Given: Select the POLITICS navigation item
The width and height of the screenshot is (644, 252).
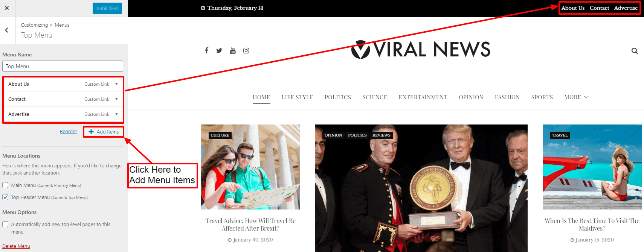Looking at the screenshot, I should coord(338,97).
